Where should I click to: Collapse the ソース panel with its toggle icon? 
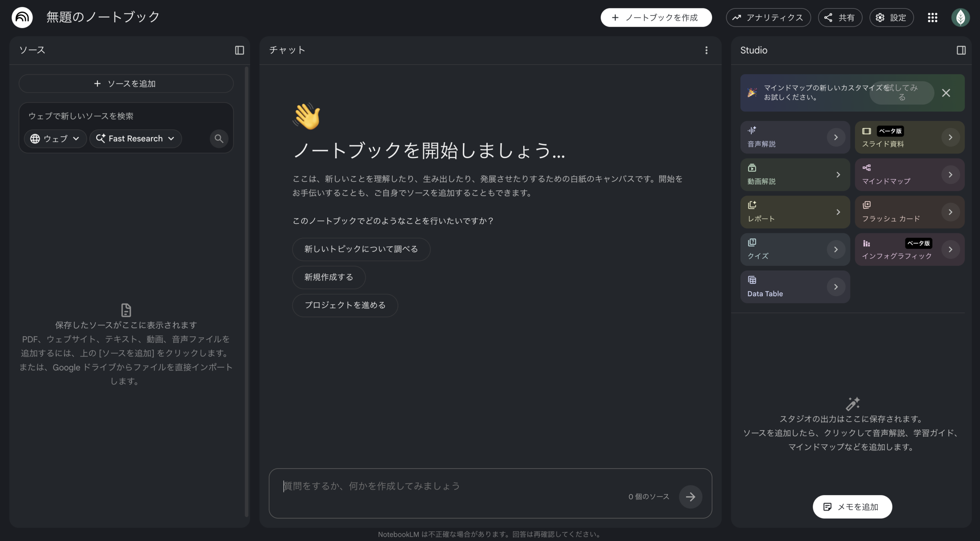tap(239, 50)
